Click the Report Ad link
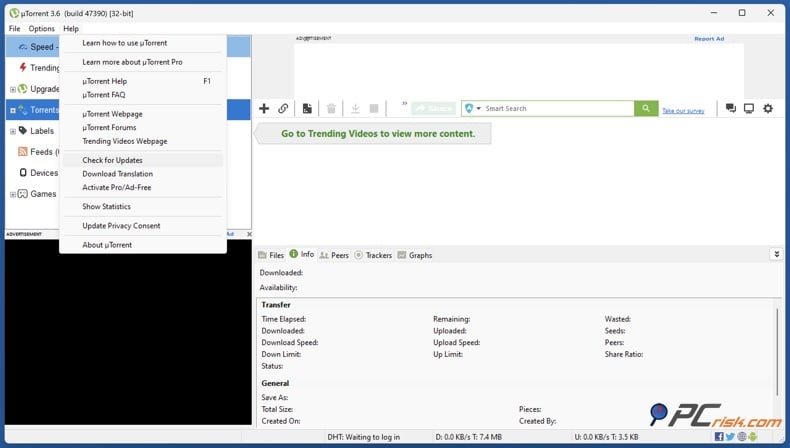This screenshot has width=790, height=448. point(709,39)
